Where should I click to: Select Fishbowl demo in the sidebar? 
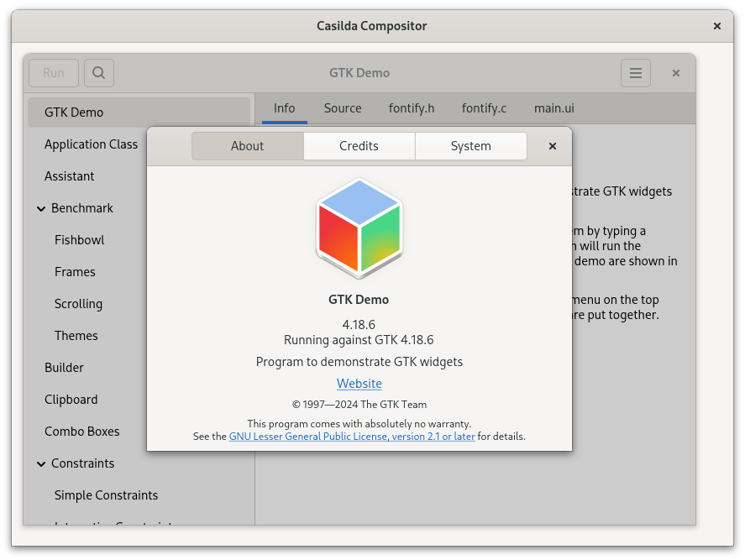pos(79,240)
